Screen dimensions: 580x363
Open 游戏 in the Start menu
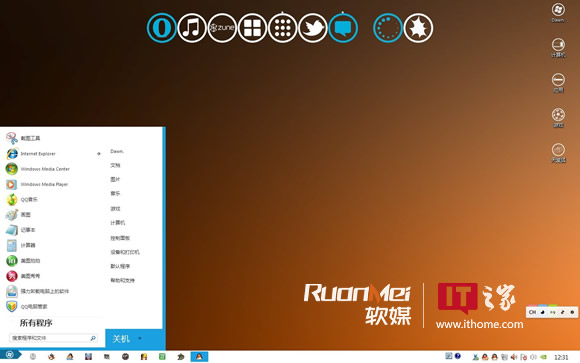[115, 208]
